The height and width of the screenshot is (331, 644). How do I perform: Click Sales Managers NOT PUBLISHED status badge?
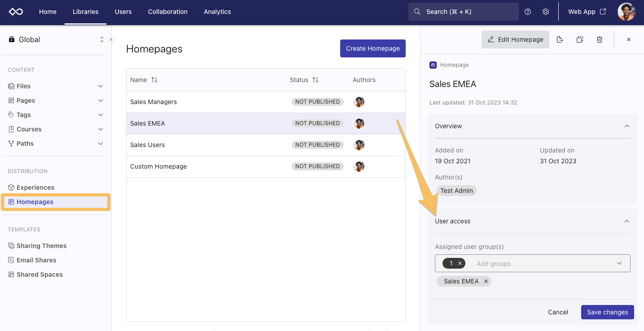tap(318, 102)
